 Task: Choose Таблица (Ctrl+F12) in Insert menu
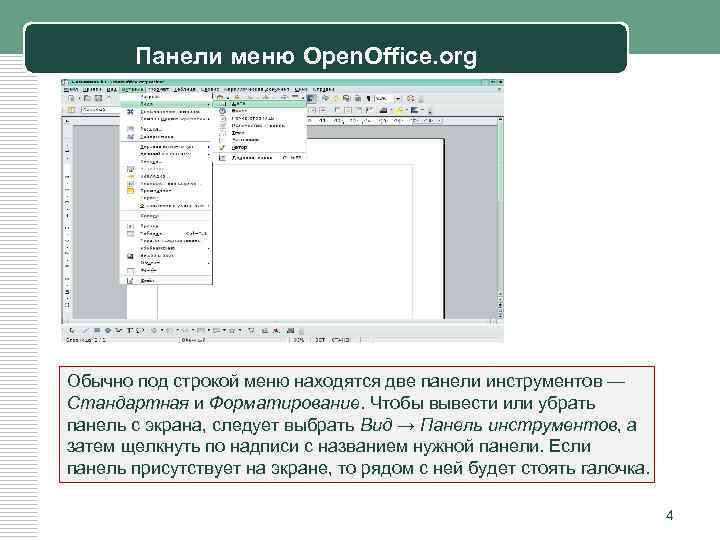166,233
